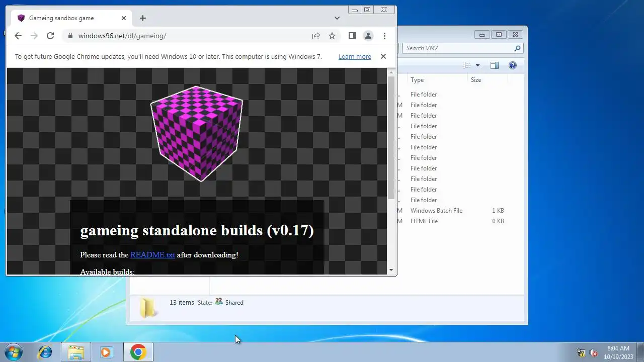Click the folder icon in details pane

[x=147, y=307]
